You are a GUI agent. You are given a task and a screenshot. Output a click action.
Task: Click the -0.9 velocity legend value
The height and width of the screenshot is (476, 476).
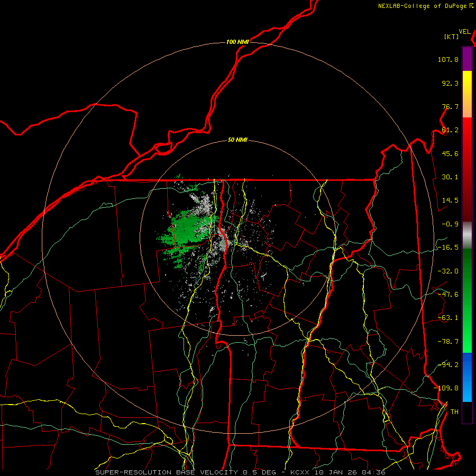click(450, 224)
